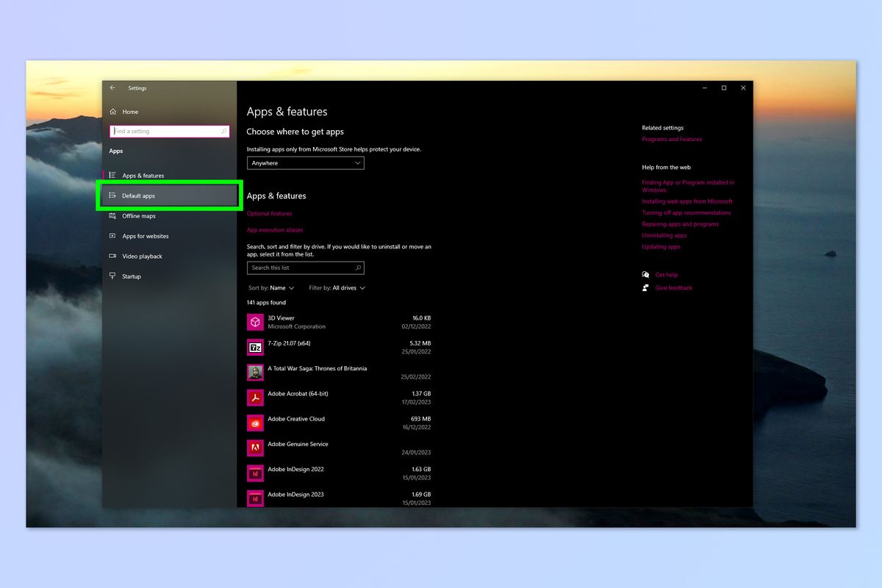Click the Default apps icon
The height and width of the screenshot is (588, 882).
pos(112,196)
